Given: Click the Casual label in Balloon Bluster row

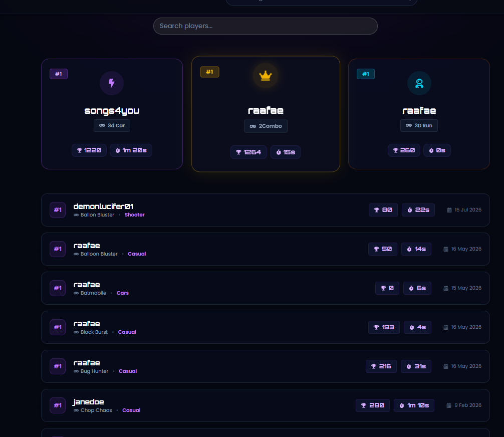Looking at the screenshot, I should (137, 254).
